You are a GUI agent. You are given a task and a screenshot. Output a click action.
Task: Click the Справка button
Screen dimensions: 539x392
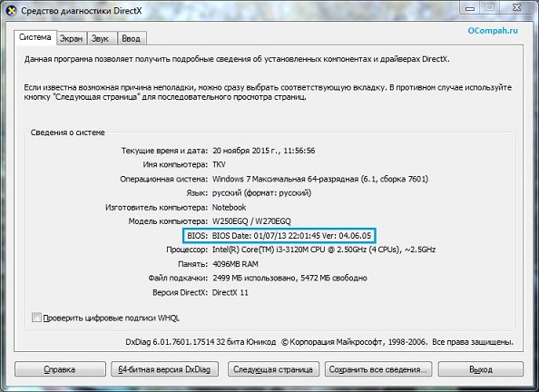(60, 369)
